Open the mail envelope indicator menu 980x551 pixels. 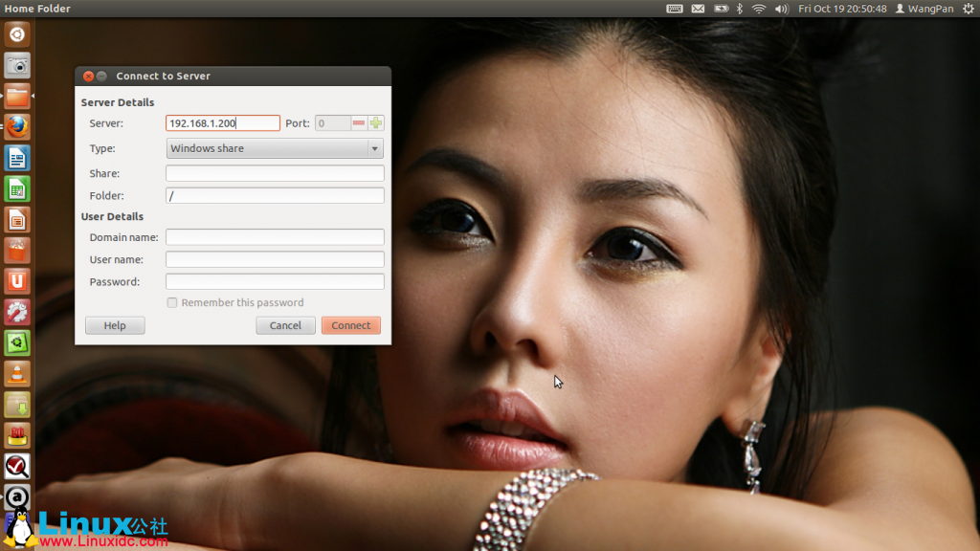[x=698, y=9]
